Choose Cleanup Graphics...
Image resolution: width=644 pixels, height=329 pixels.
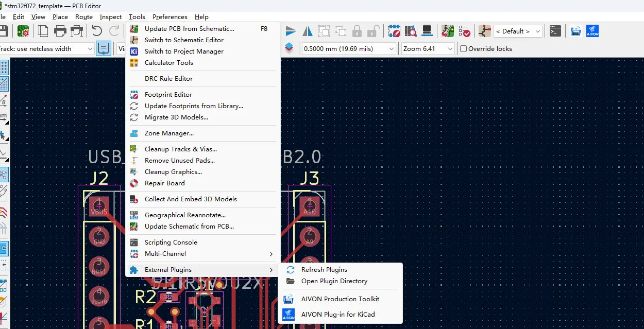(x=203, y=172)
